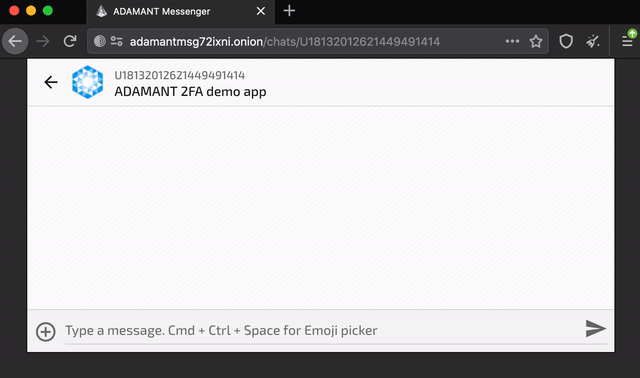Image resolution: width=640 pixels, height=378 pixels.
Task: Click the U18132012621449491414 address in the chat header
Action: [180, 76]
